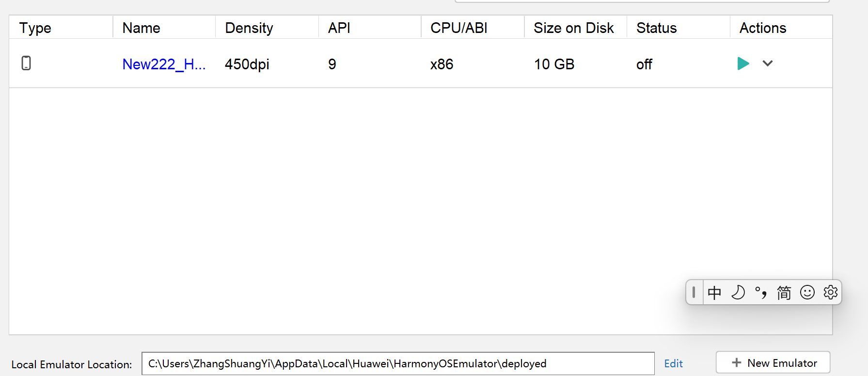Toggle the half-width moon icon in IME bar

point(738,293)
